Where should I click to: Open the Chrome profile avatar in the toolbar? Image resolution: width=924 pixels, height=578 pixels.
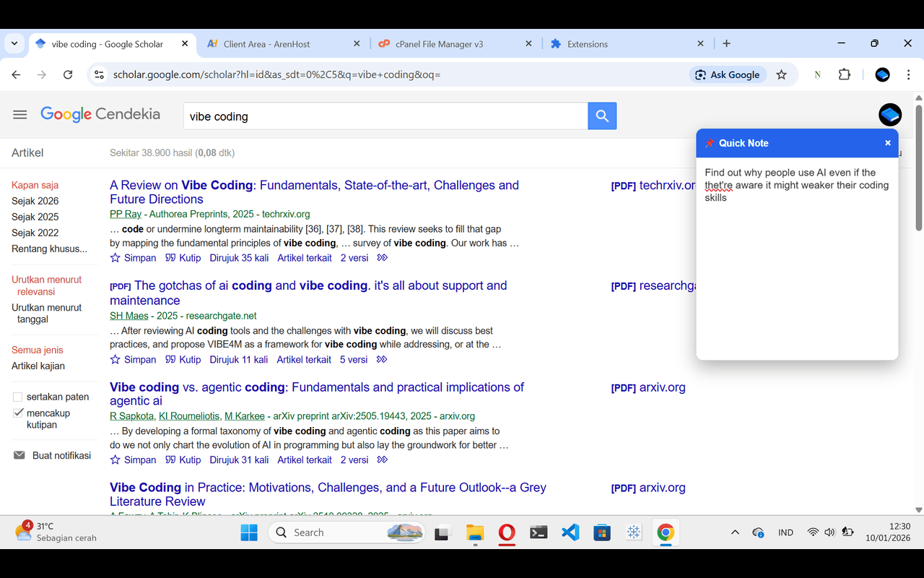[882, 74]
